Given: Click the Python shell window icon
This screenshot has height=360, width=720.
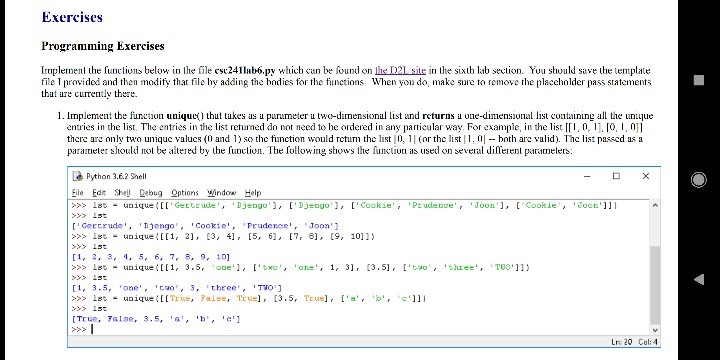Looking at the screenshot, I should 78,176.
